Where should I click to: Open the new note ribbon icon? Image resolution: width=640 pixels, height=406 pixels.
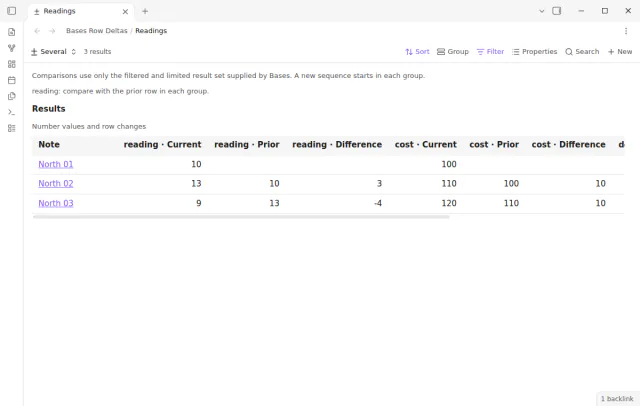pos(11,32)
